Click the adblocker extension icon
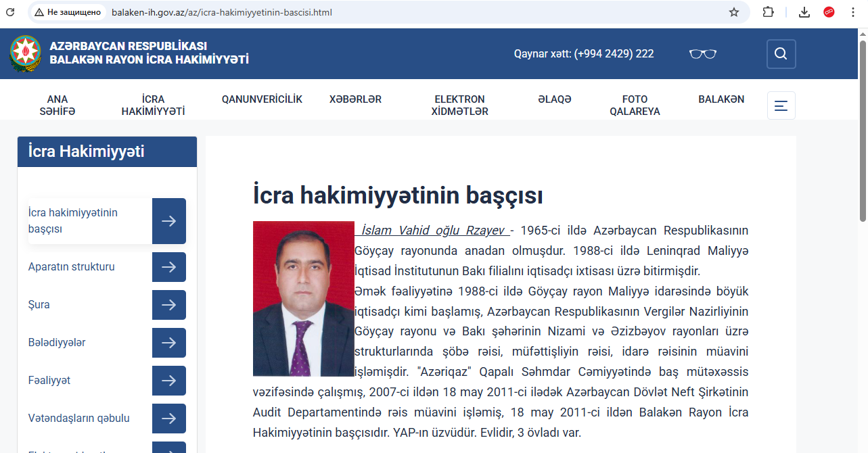Screen dimensions: 868x453 (x=829, y=11)
